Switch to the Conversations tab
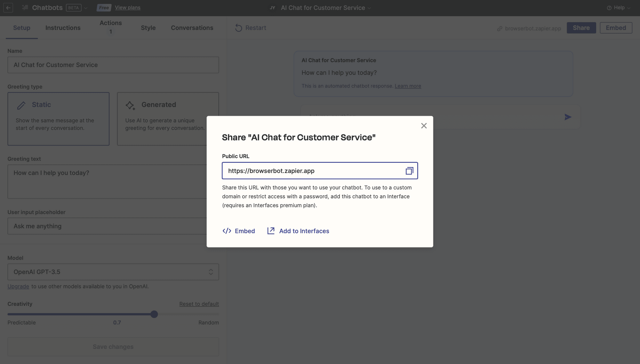The width and height of the screenshot is (640, 364). pyautogui.click(x=192, y=28)
